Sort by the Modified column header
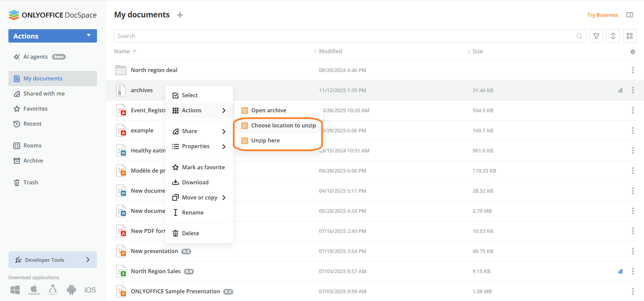The height and width of the screenshot is (301, 644). click(331, 51)
